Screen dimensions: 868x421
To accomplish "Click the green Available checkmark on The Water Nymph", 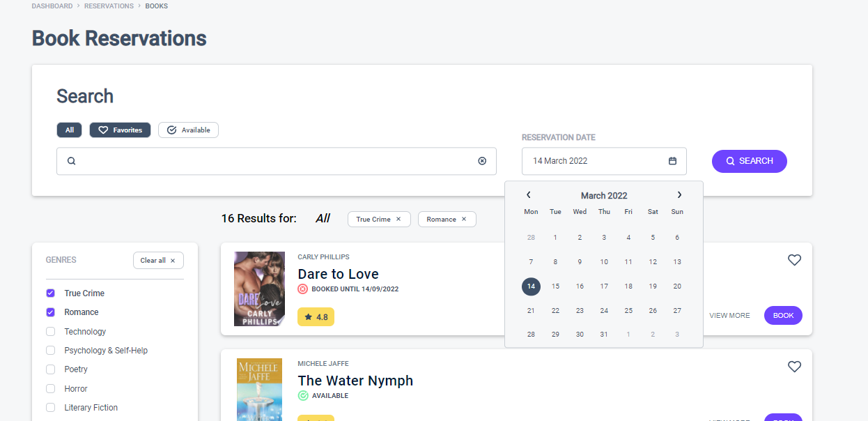I will click(302, 395).
